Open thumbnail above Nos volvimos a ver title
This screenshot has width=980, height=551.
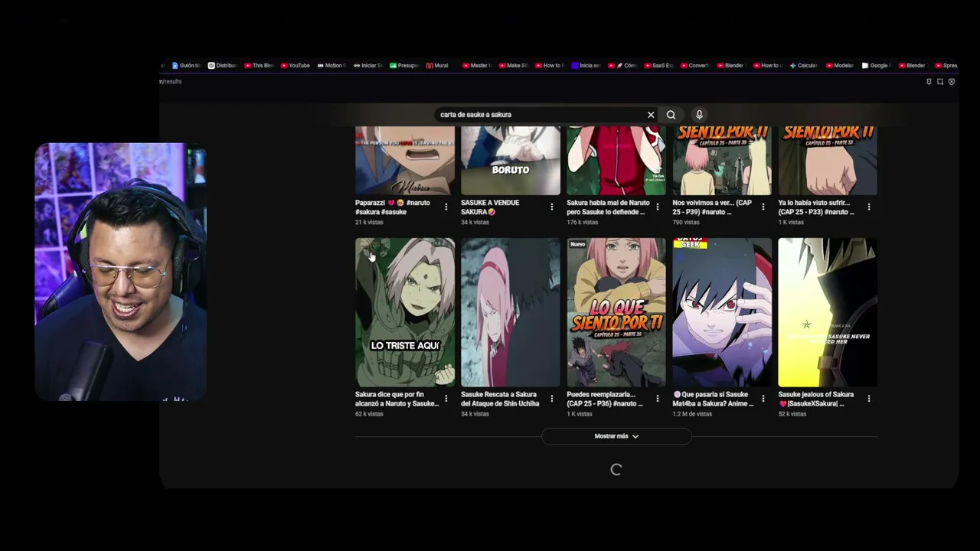click(722, 161)
